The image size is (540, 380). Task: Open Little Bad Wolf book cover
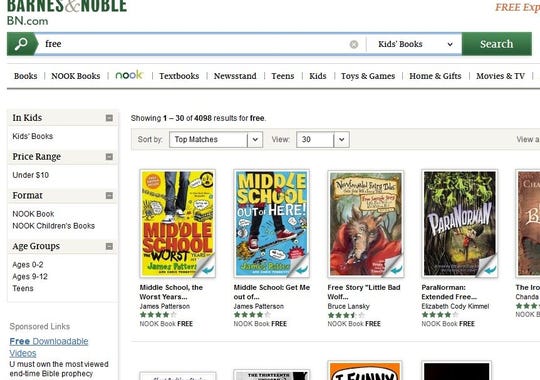[365, 224]
